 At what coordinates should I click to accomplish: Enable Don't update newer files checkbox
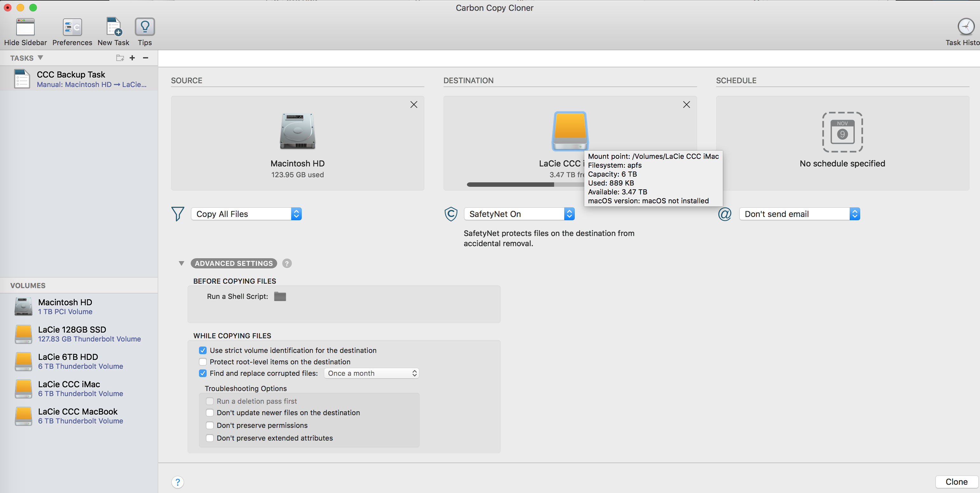click(x=209, y=412)
